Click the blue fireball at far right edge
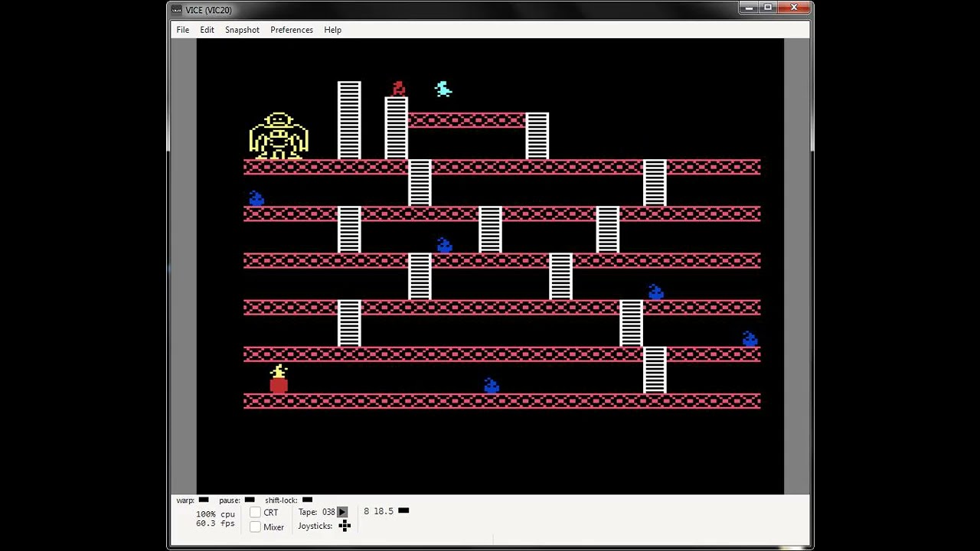Image resolution: width=980 pixels, height=551 pixels. pyautogui.click(x=750, y=339)
